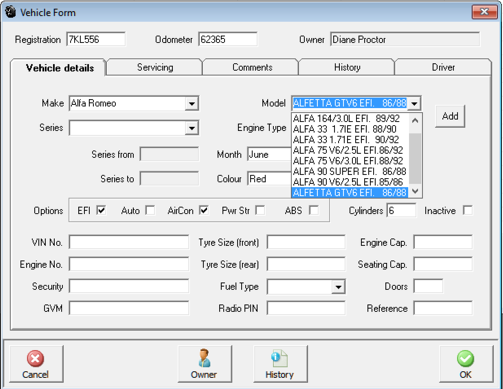Collapse the Model dropdown arrow

tap(414, 103)
